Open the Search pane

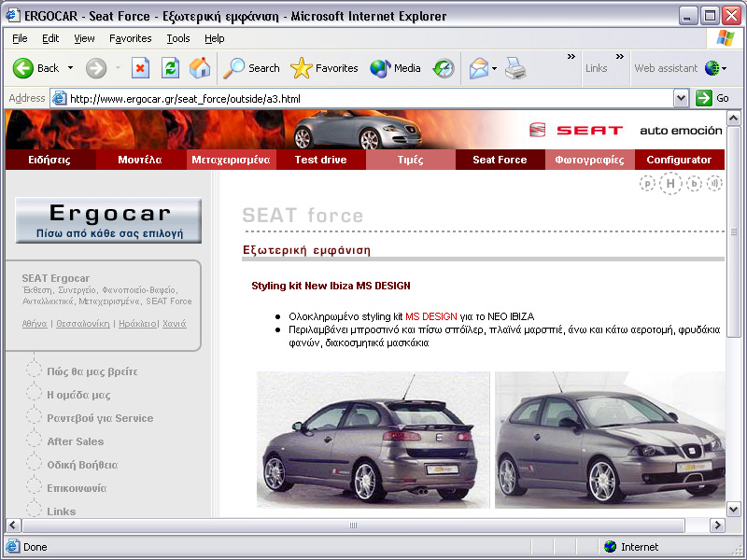tap(251, 68)
